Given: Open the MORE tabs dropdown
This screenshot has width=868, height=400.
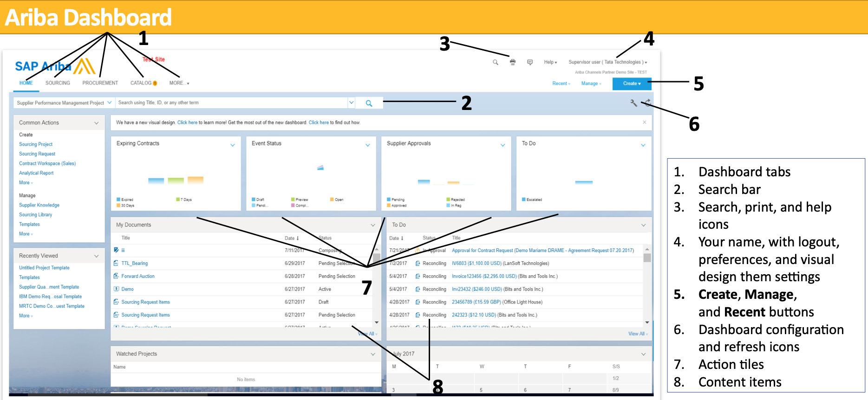Looking at the screenshot, I should [x=179, y=83].
